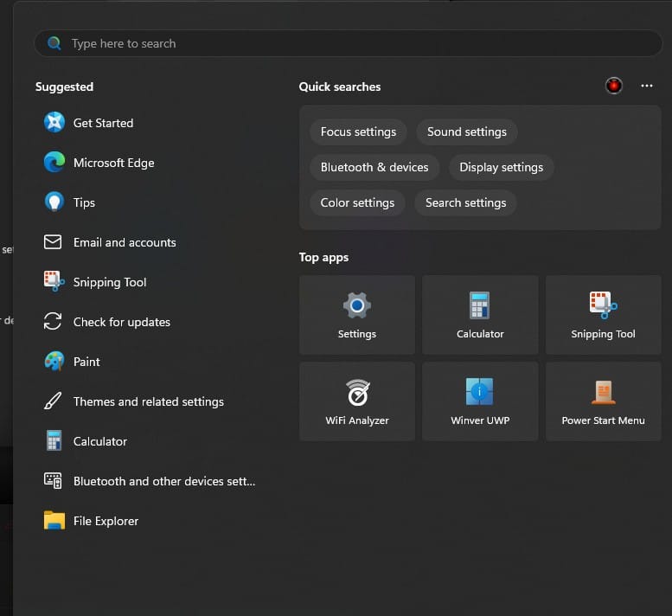Pick the Color settings quick search
Viewport: 672px width, 616px height.
(x=357, y=202)
